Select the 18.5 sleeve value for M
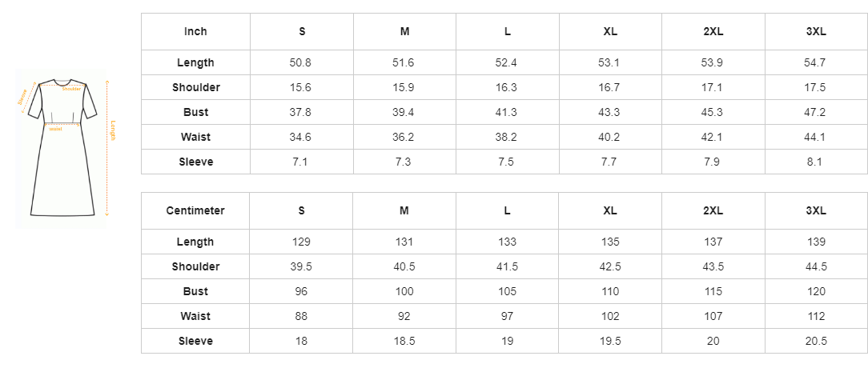The height and width of the screenshot is (372, 868). 404,341
